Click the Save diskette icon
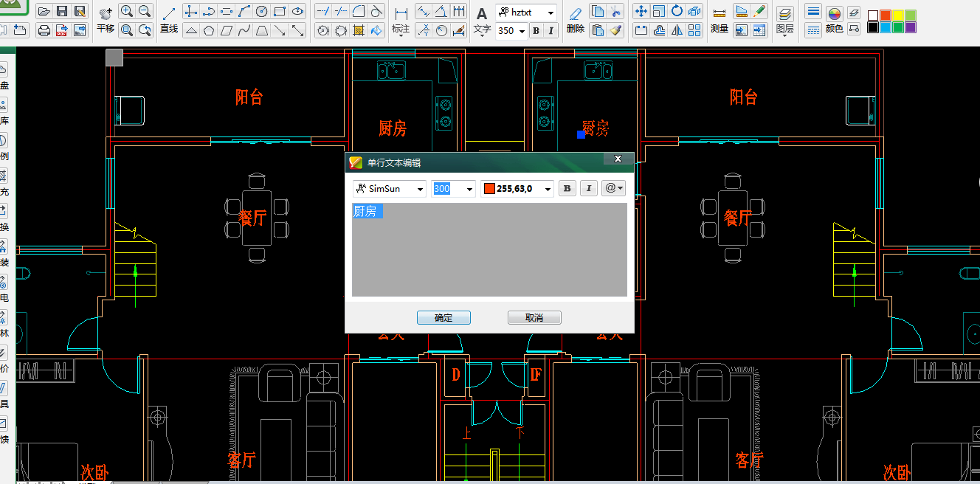980x484 pixels. click(x=62, y=12)
